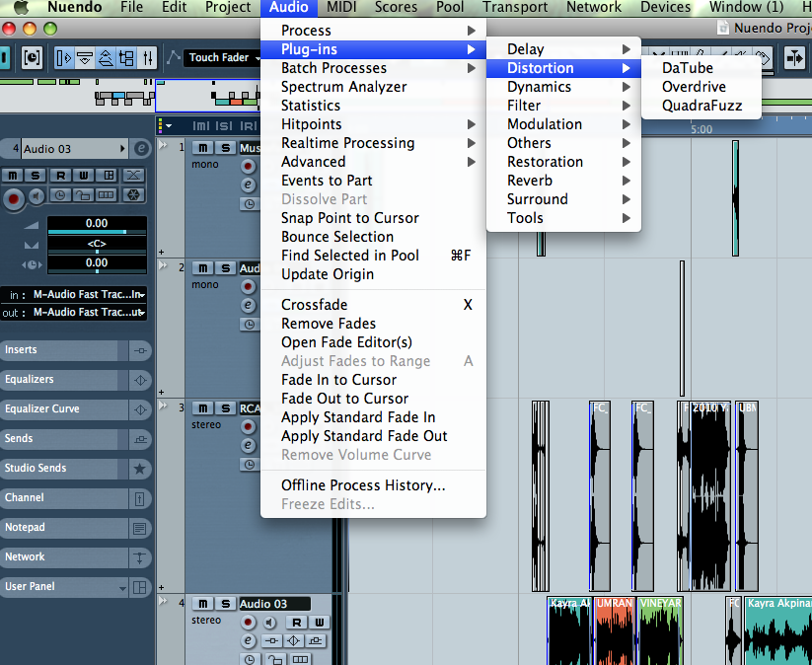Image resolution: width=812 pixels, height=665 pixels.
Task: Toggle inspector Mute button
Action: (x=13, y=176)
